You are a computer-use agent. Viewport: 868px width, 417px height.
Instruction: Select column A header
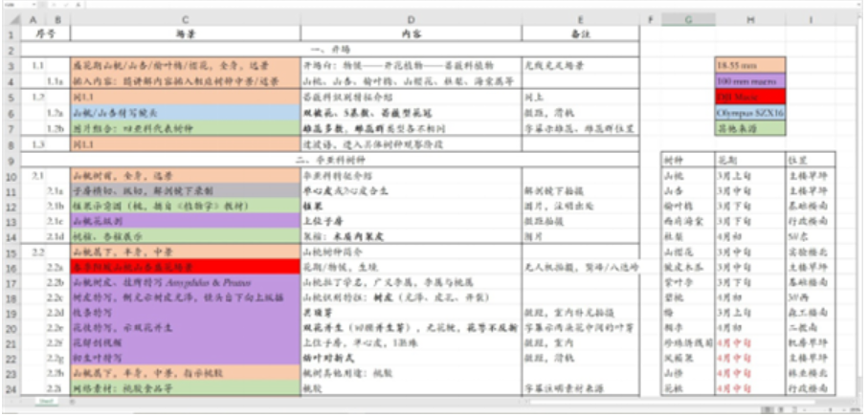(33, 20)
